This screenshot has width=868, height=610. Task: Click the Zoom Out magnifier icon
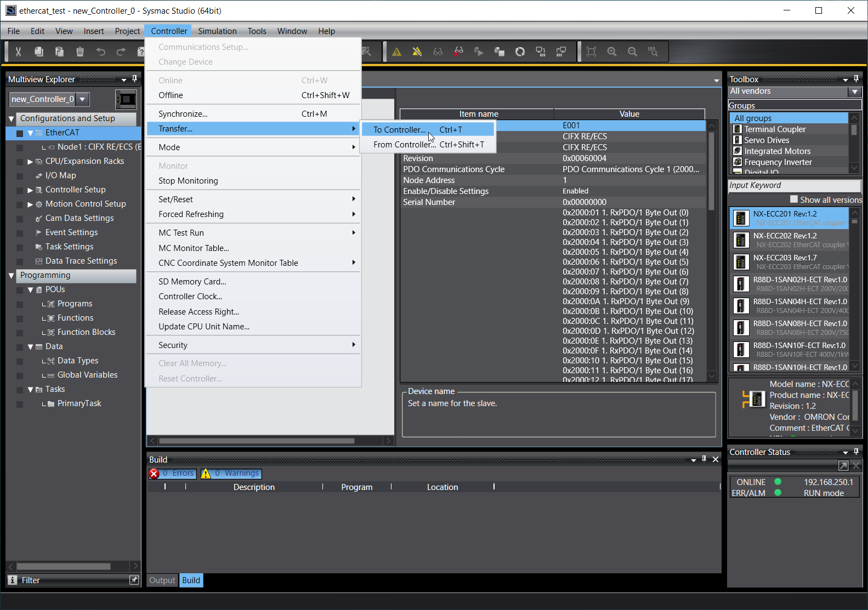pyautogui.click(x=632, y=52)
